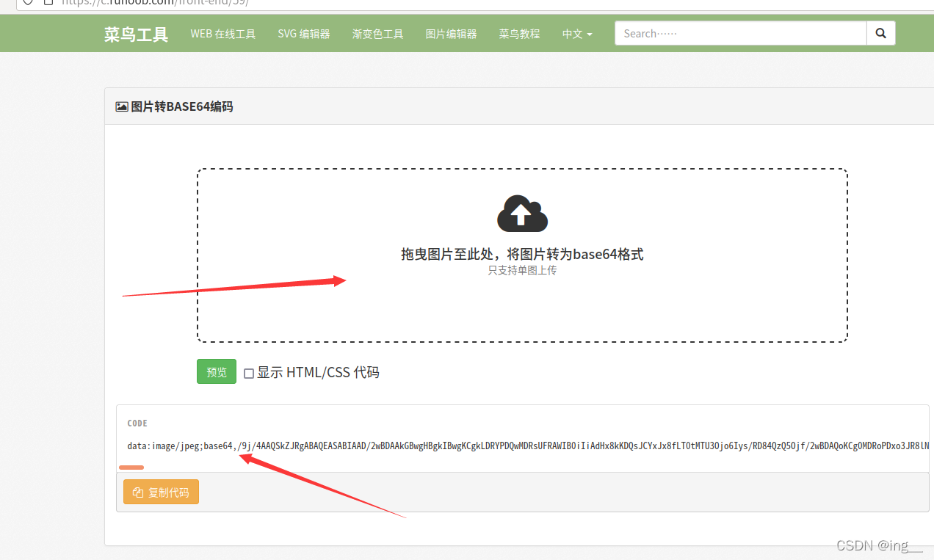Click the cloud upload icon
The height and width of the screenshot is (560, 934).
(x=523, y=214)
